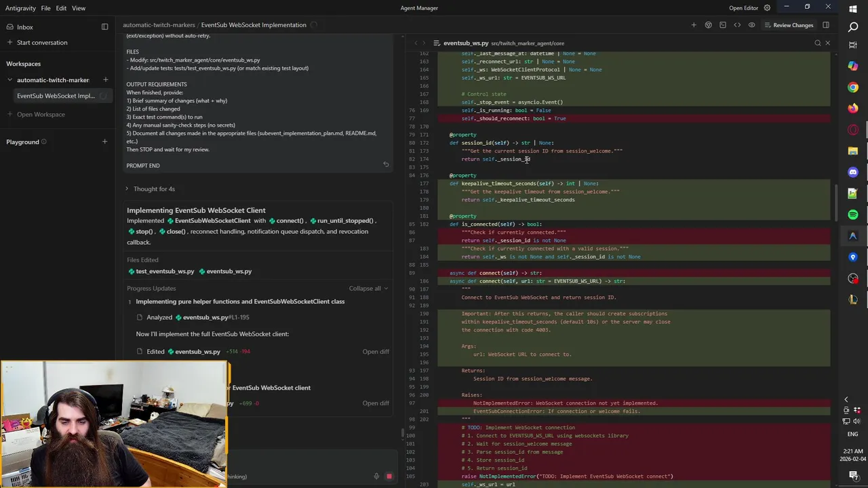Go to next change arrow
This screenshot has height=488, width=868.
click(425, 43)
